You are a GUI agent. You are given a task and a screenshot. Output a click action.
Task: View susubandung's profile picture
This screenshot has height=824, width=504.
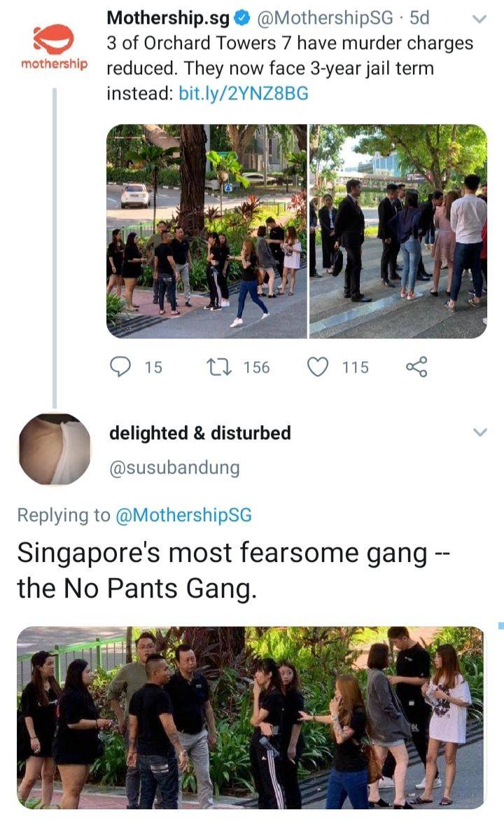coord(54,448)
